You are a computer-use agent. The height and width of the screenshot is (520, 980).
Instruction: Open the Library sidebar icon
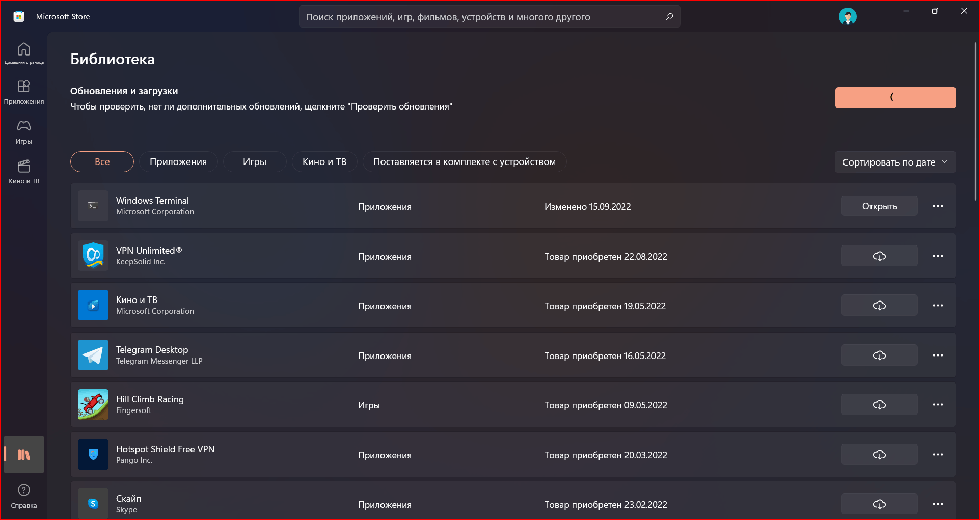coord(24,454)
